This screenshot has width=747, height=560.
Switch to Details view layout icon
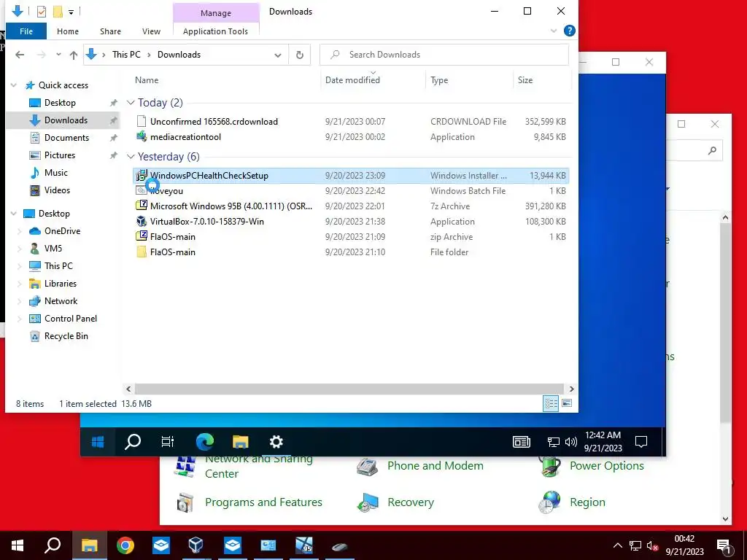coord(551,403)
